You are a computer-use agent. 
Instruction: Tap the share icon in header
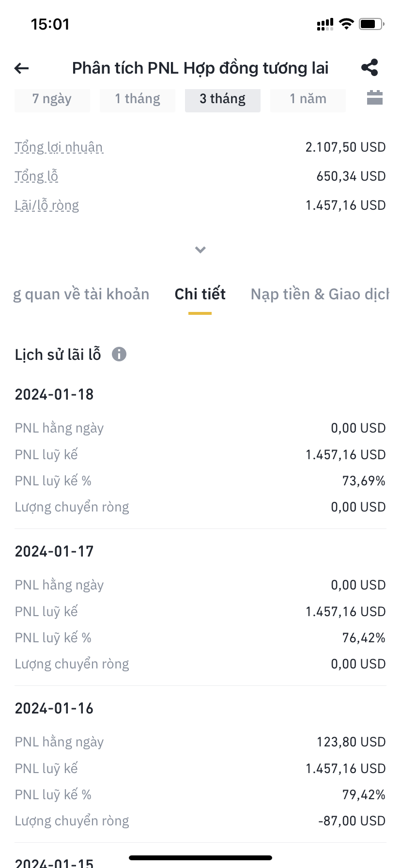370,68
